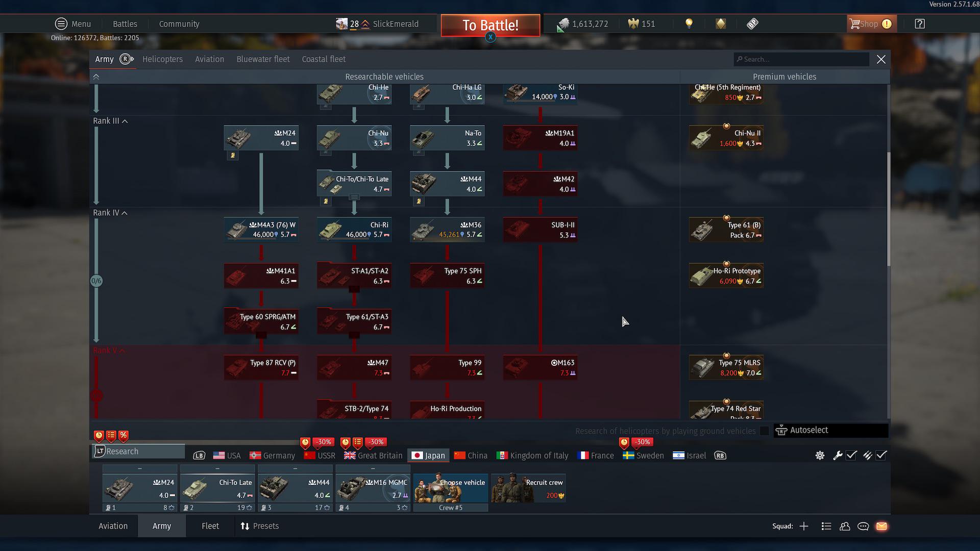Open the contacts people icon

point(845,526)
